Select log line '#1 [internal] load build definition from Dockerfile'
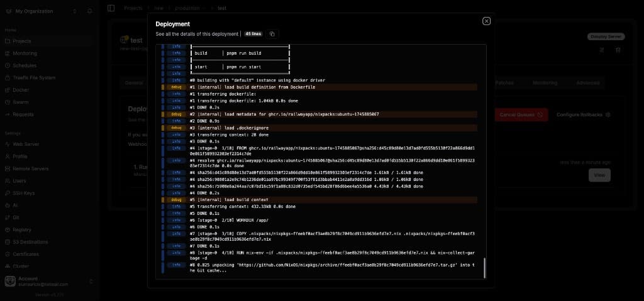Screen dimensions: 644x301 click(319, 87)
